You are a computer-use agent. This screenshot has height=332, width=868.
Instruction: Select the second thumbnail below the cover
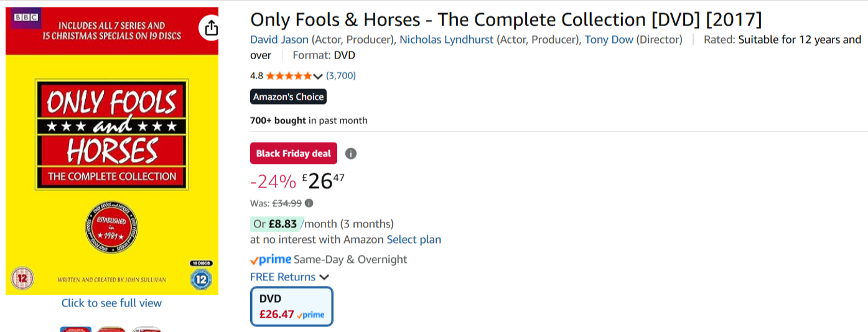pyautogui.click(x=111, y=329)
